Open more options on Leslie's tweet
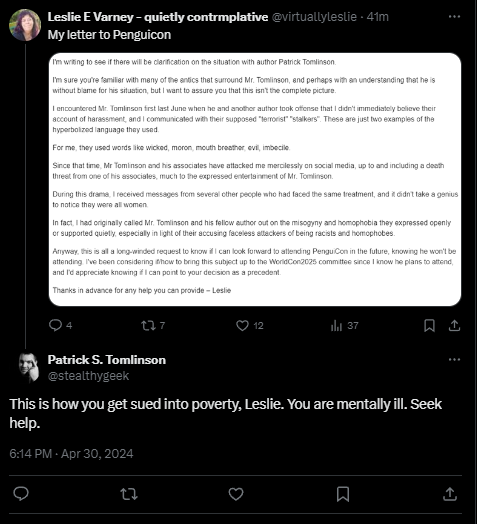This screenshot has height=524, width=477. [454, 16]
